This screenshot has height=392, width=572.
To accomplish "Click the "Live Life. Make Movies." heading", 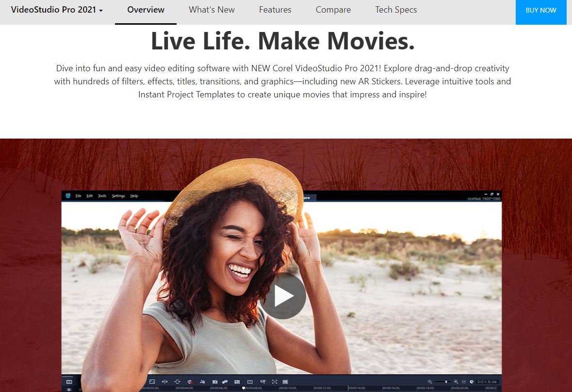I will click(x=283, y=41).
